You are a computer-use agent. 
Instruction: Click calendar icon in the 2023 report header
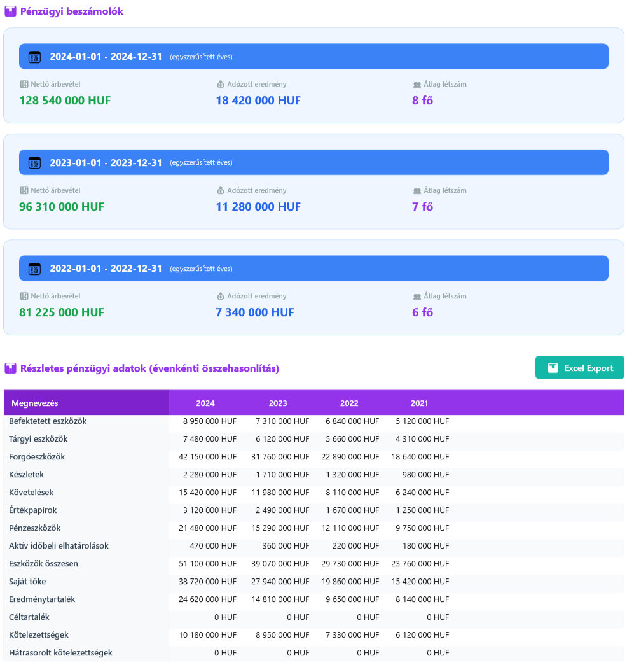click(x=34, y=163)
